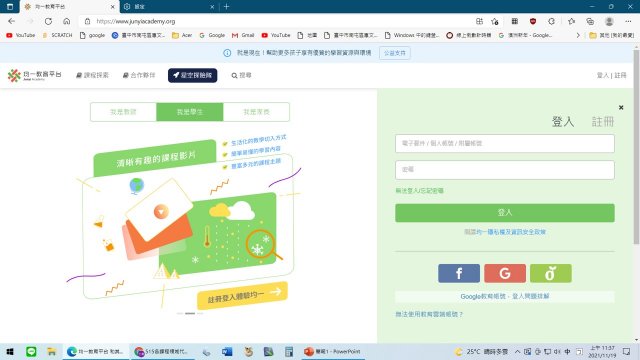Click the red Google login button
The height and width of the screenshot is (360, 640).
click(x=505, y=273)
